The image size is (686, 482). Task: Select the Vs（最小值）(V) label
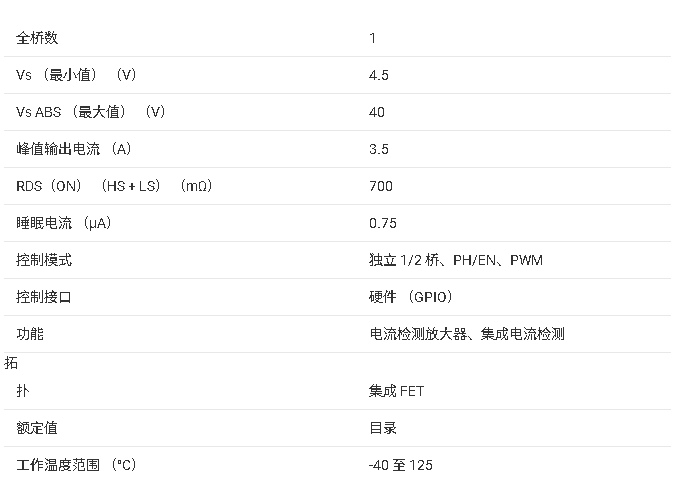click(77, 75)
